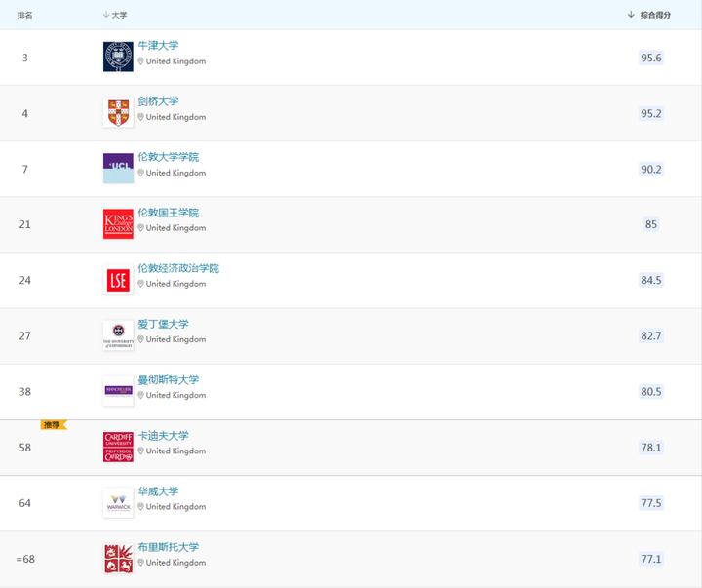Click score 77.1

(x=651, y=559)
